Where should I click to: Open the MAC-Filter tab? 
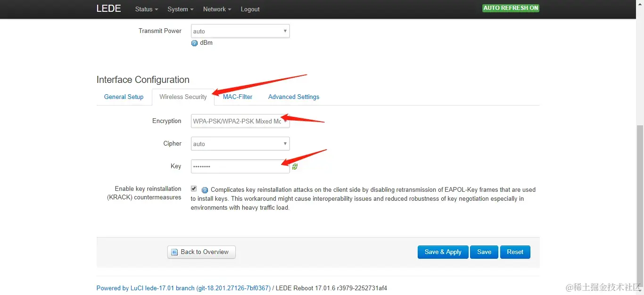[238, 97]
